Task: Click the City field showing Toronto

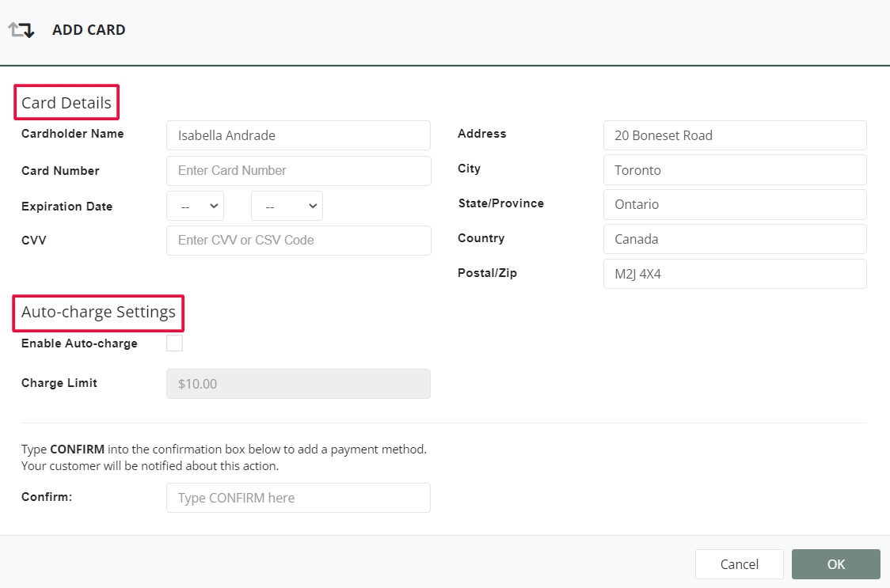Action: click(x=735, y=169)
